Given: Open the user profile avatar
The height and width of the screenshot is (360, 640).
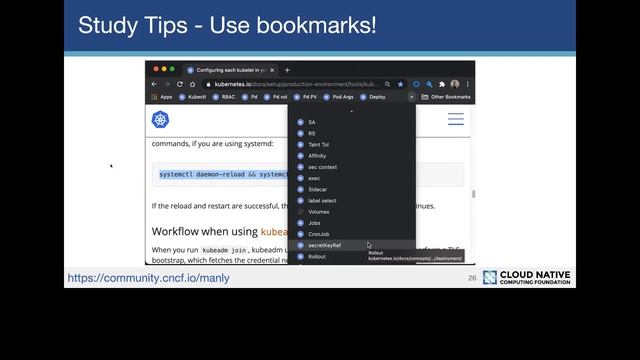Looking at the screenshot, I should pos(455,84).
